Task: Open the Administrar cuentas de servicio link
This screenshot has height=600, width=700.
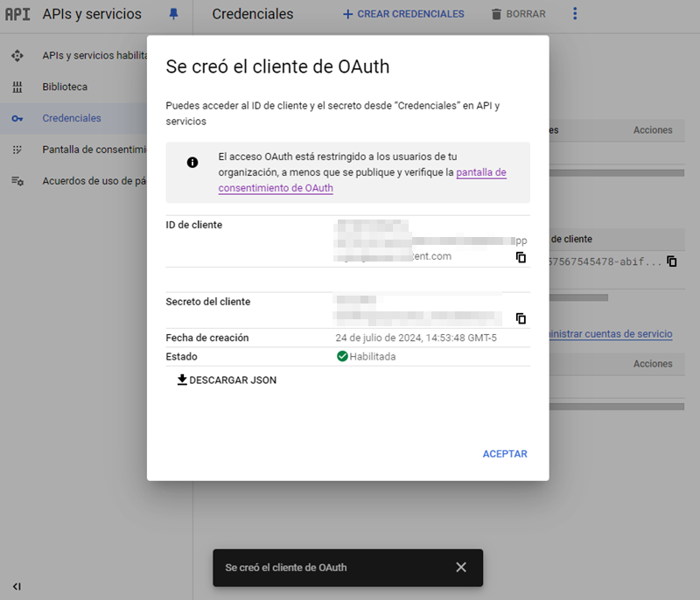Action: click(x=609, y=334)
